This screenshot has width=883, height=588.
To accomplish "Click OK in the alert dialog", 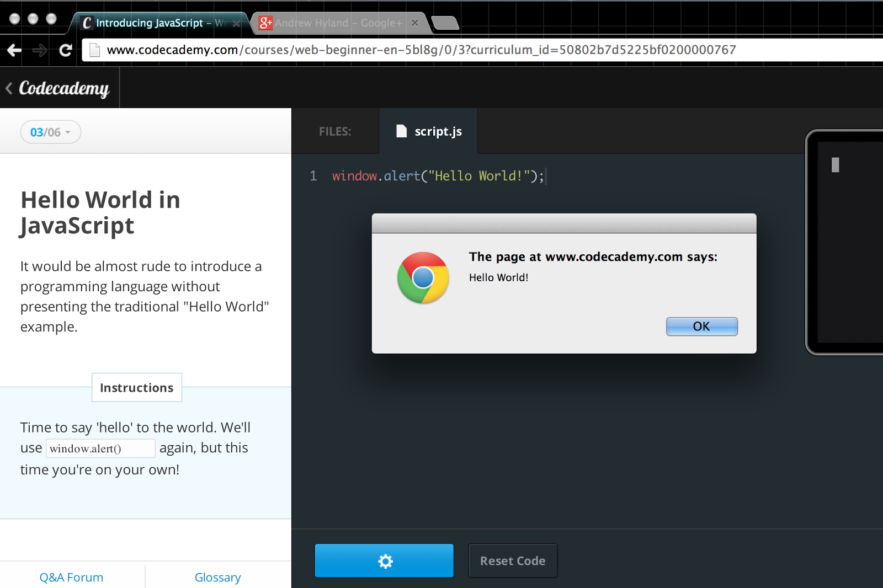I will point(701,327).
